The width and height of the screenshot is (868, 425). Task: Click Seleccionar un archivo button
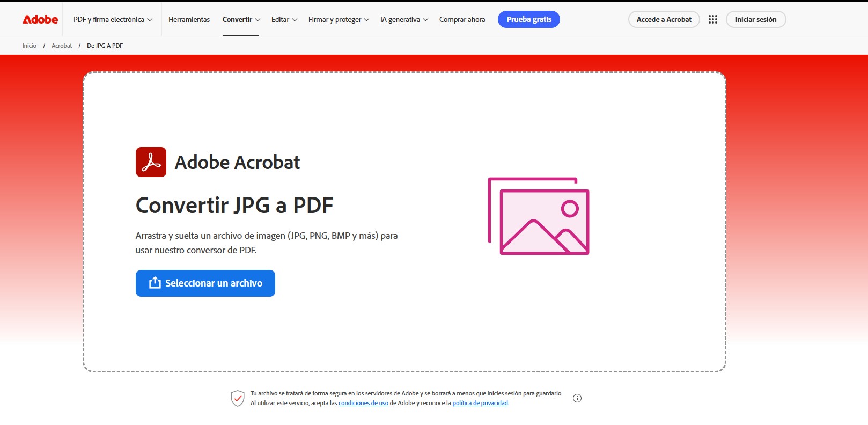(205, 283)
